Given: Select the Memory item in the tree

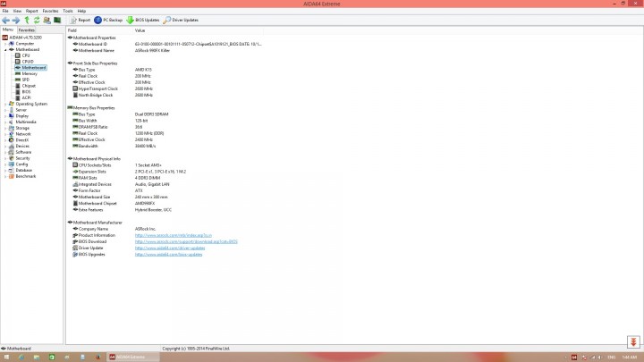Looking at the screenshot, I should point(30,73).
